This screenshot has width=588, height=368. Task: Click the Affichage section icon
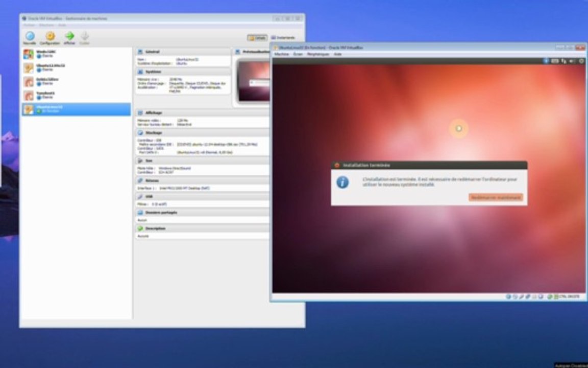tap(140, 112)
